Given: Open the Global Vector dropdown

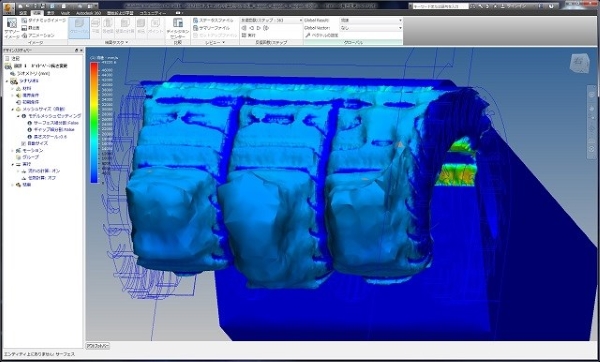Looking at the screenshot, I should tap(371, 28).
